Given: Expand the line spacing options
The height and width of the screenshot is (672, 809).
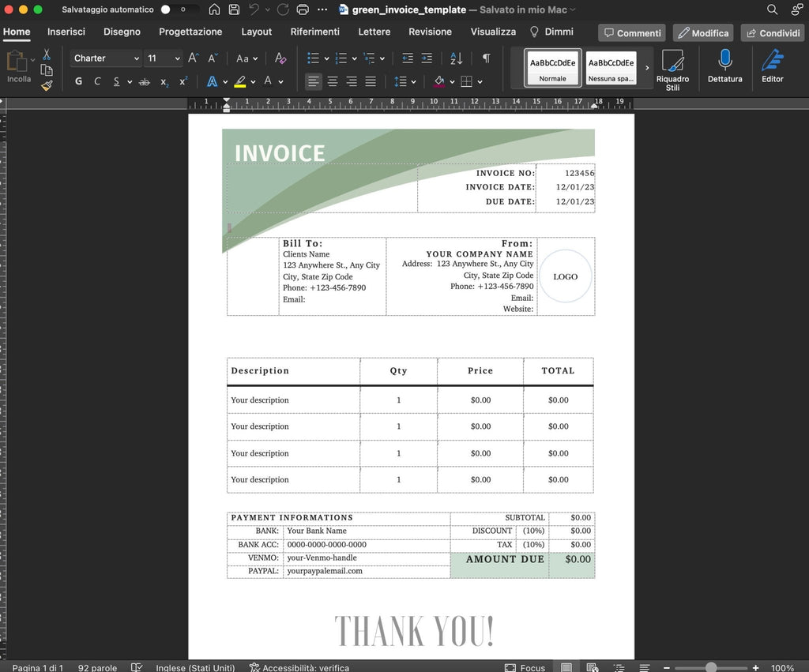Looking at the screenshot, I should click(414, 81).
